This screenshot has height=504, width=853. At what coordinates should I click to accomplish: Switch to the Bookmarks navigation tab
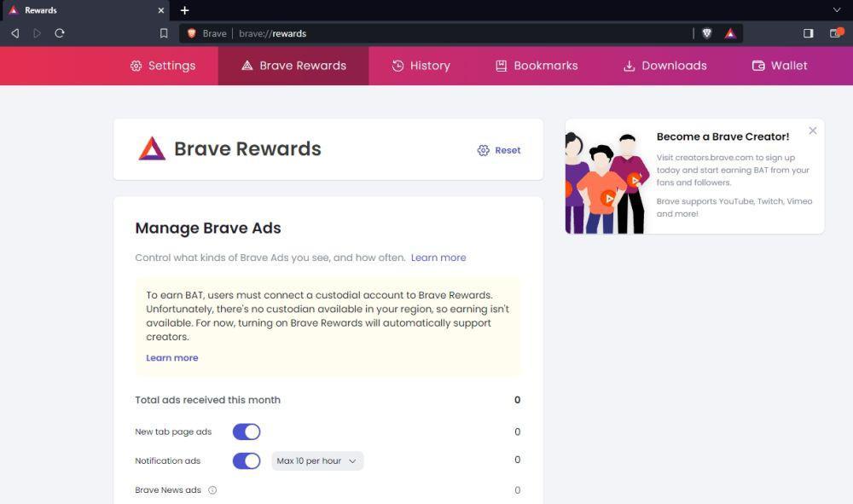[x=537, y=66]
